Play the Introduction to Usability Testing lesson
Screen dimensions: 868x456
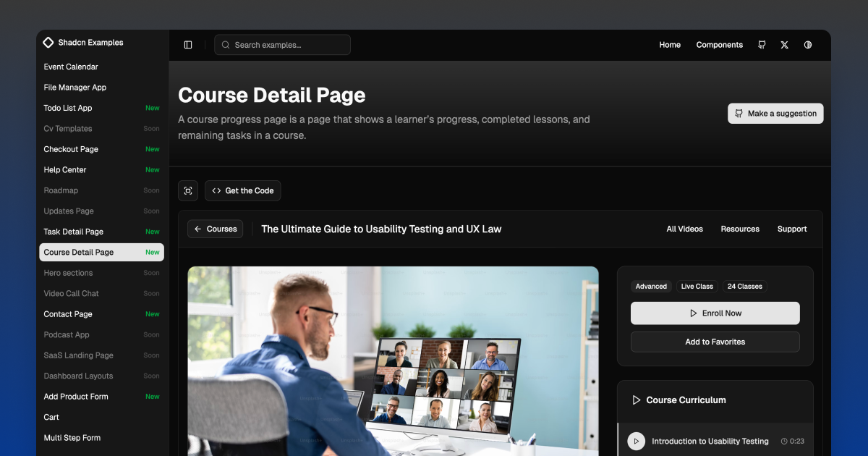(637, 441)
